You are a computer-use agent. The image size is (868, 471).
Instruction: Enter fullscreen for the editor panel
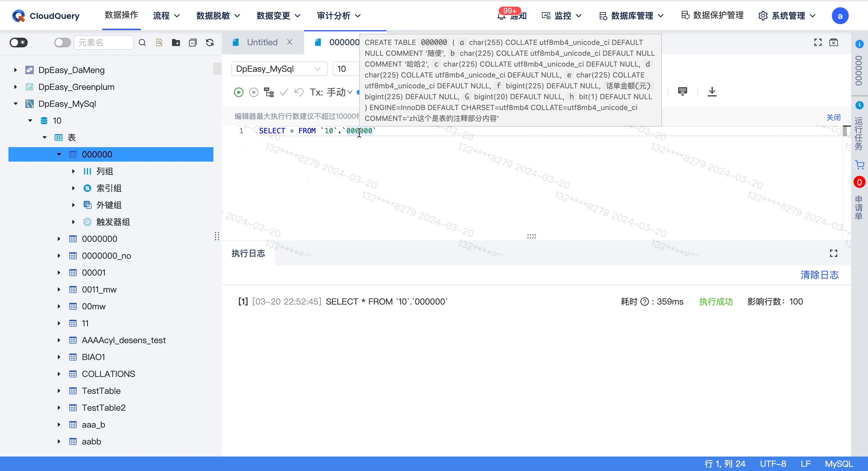click(818, 42)
